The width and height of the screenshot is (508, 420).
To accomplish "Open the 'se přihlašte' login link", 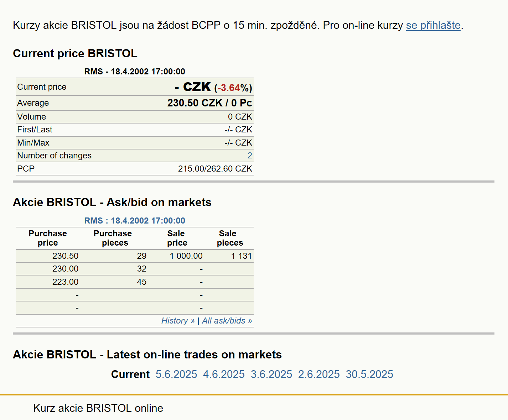I will [433, 25].
